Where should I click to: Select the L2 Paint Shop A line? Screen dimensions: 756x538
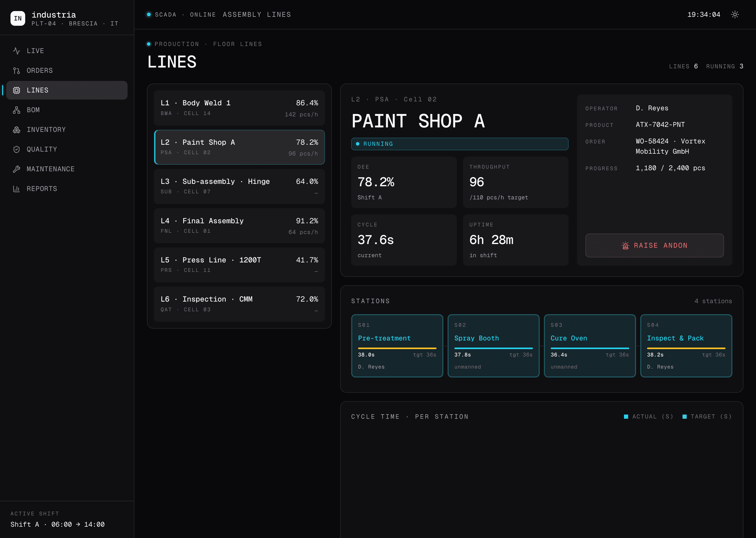[x=239, y=147]
